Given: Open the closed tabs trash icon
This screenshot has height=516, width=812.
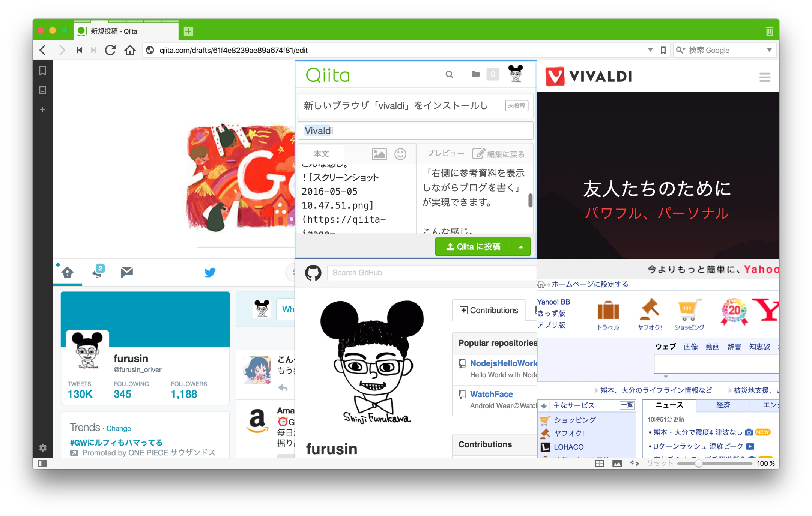Looking at the screenshot, I should click(x=770, y=31).
